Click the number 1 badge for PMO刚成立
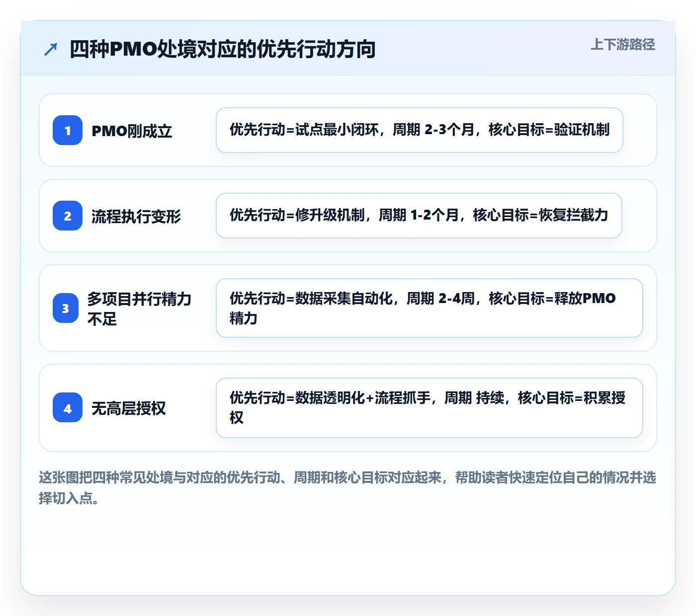 click(68, 130)
